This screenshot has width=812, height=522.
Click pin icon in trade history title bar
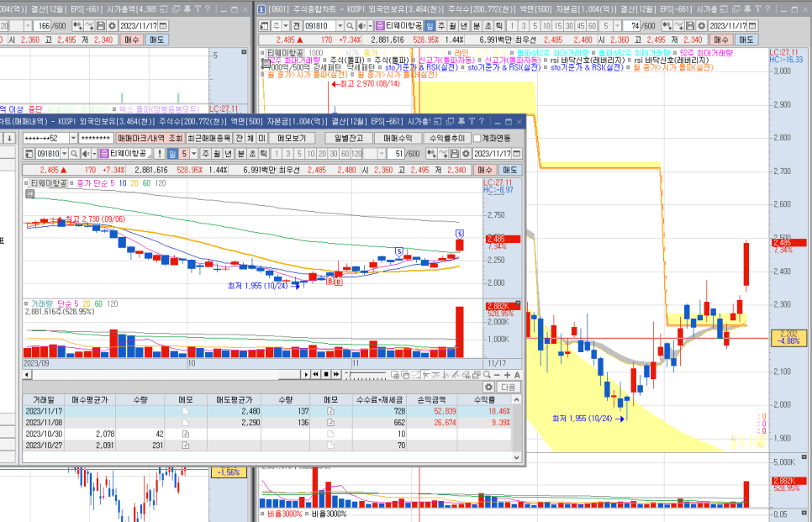[461, 121]
